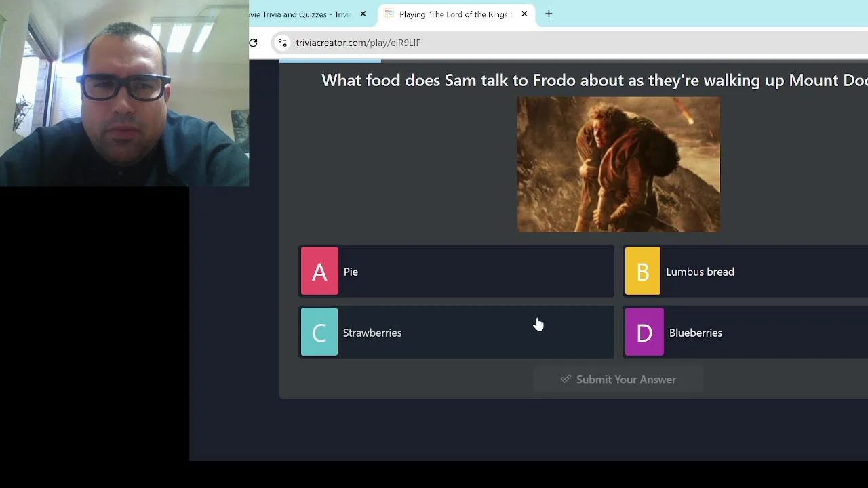Click the quiz progress bar at top
The width and height of the screenshot is (868, 488).
(574, 61)
